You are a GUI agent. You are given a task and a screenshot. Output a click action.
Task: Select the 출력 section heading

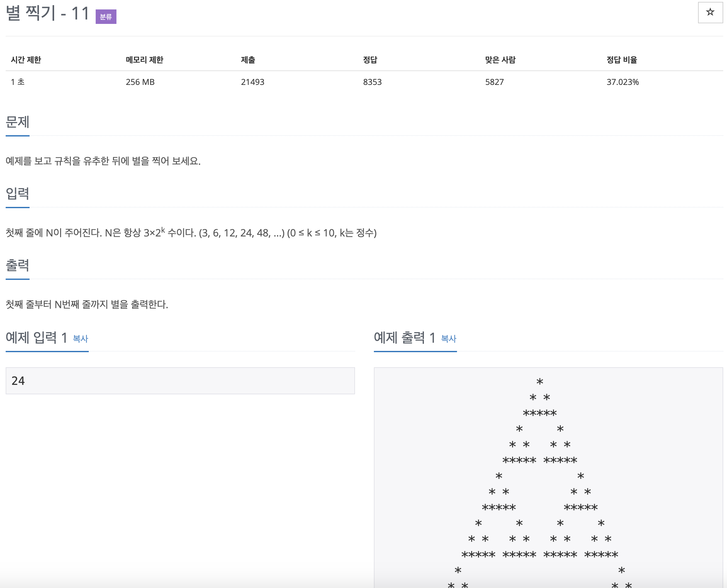18,265
